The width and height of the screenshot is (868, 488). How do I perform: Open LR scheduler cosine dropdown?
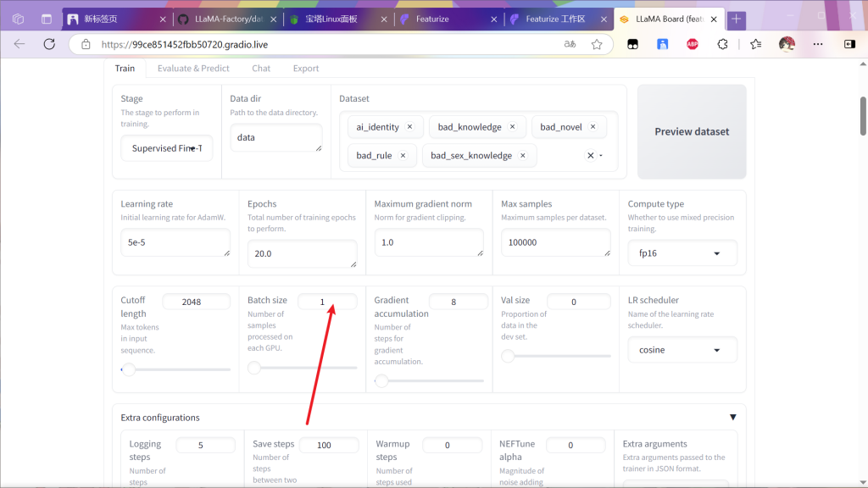[682, 350]
